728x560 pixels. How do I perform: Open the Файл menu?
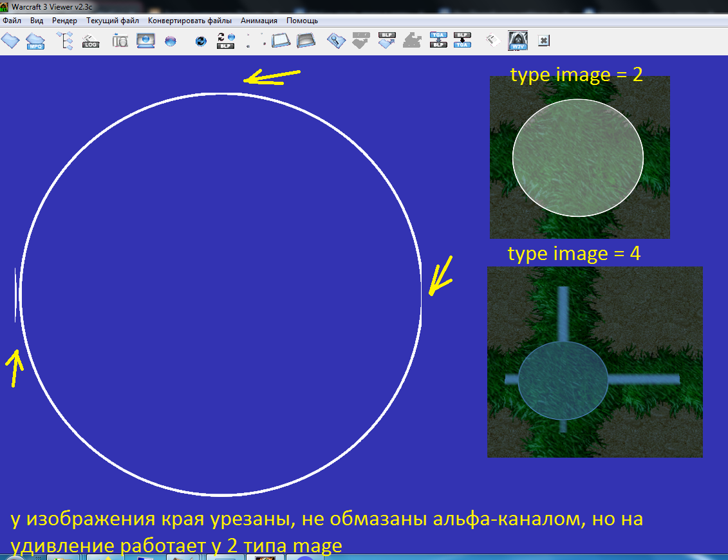[x=12, y=21]
